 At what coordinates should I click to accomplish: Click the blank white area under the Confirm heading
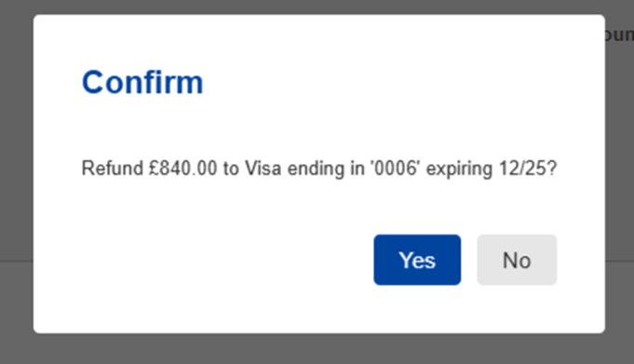[319, 126]
